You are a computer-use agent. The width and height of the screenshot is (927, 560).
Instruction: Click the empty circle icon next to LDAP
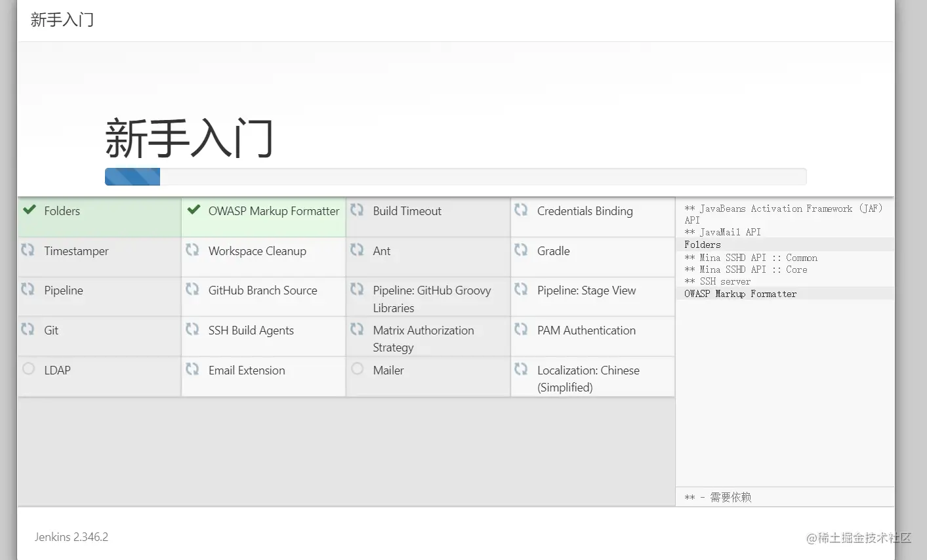tap(28, 369)
